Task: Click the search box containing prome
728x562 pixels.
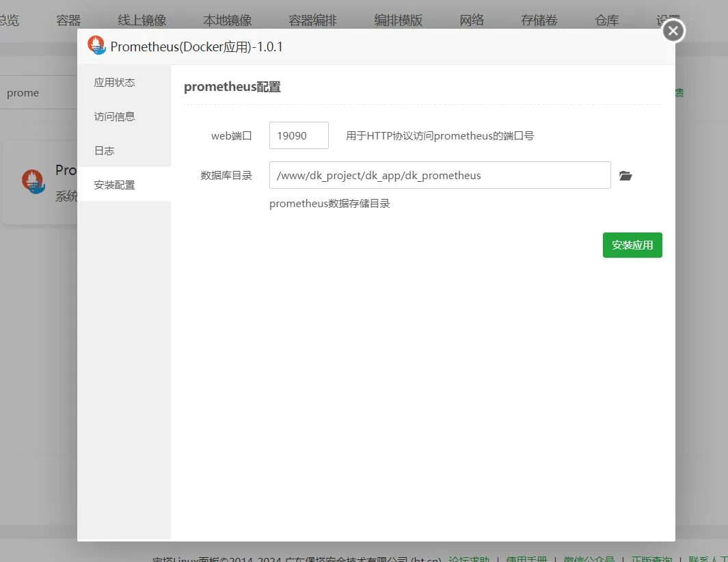Action: coord(39,92)
